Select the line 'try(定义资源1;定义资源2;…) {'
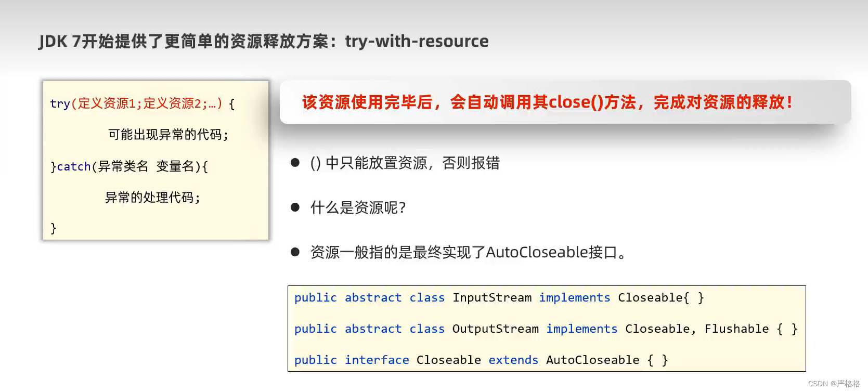The image size is (868, 392). [x=142, y=103]
